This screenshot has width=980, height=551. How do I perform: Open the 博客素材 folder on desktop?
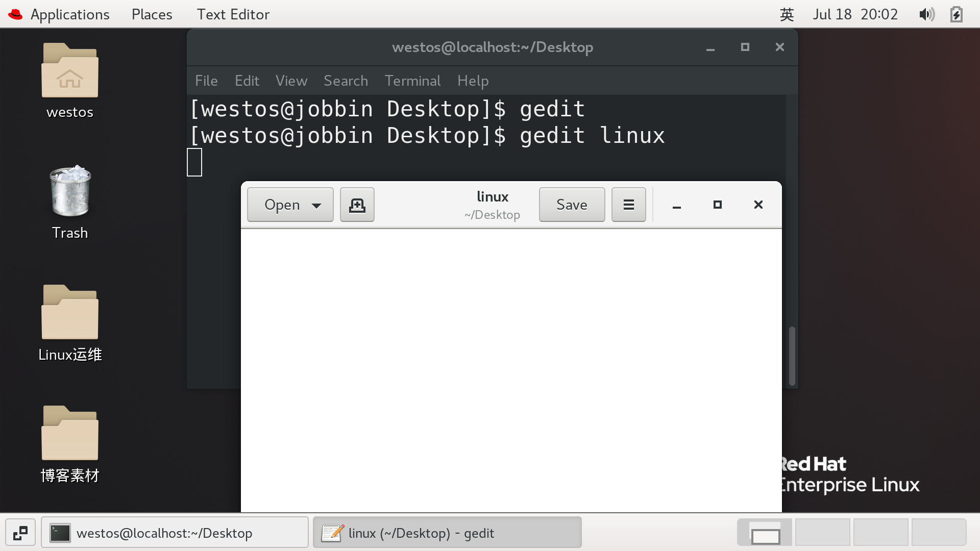tap(70, 433)
